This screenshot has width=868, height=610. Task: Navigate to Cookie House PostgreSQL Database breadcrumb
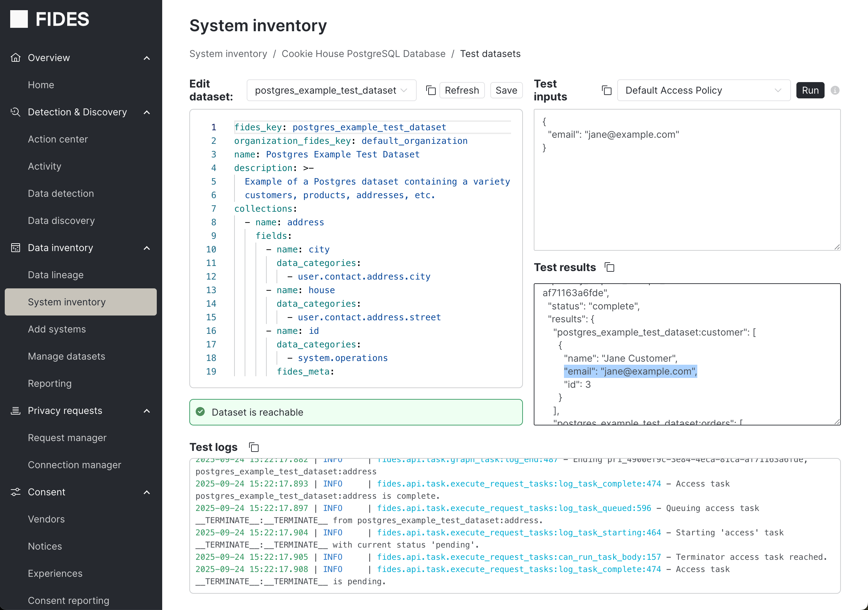[x=363, y=54]
